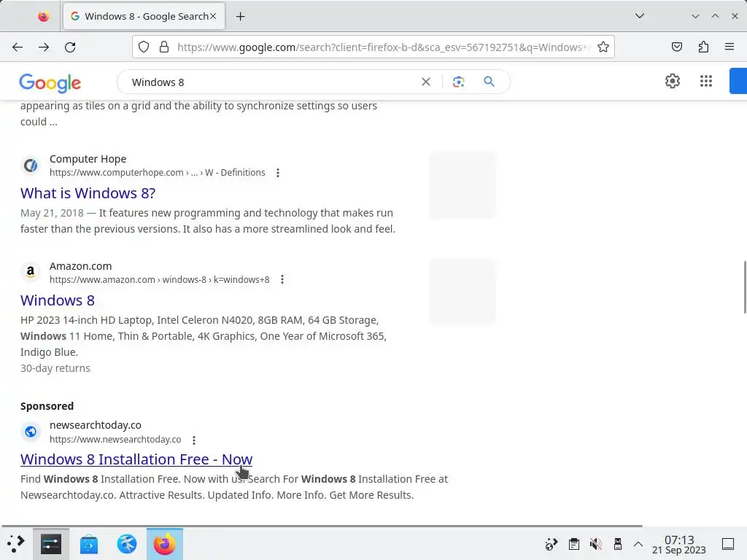
Task: Open the Discover software store taskbar icon
Action: [x=88, y=544]
